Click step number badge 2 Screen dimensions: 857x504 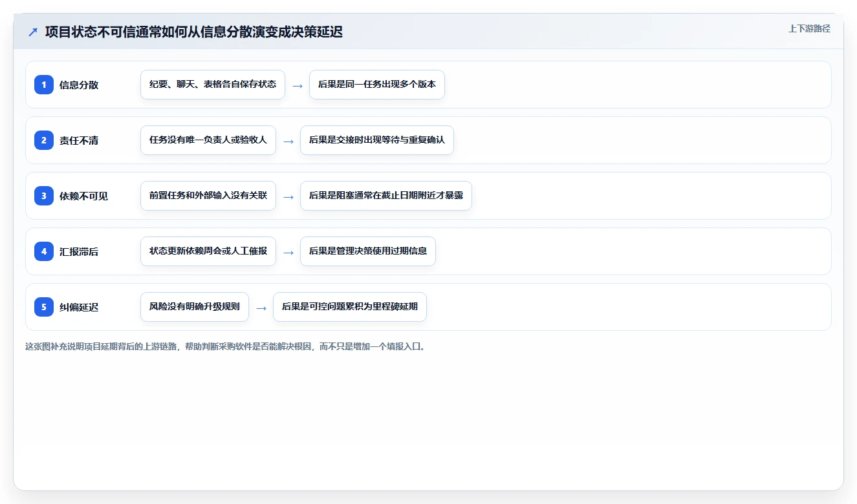44,140
